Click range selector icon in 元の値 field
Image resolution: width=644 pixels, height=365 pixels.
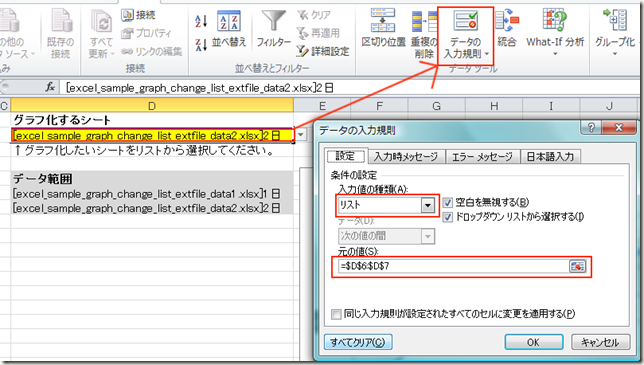tap(577, 266)
